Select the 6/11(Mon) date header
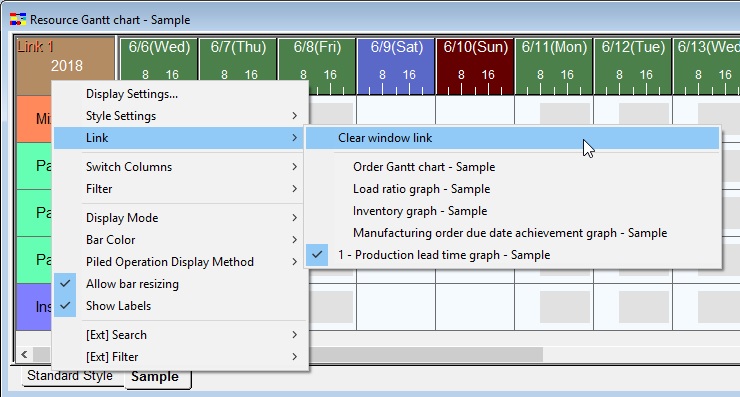This screenshot has height=397, width=740. tap(554, 66)
